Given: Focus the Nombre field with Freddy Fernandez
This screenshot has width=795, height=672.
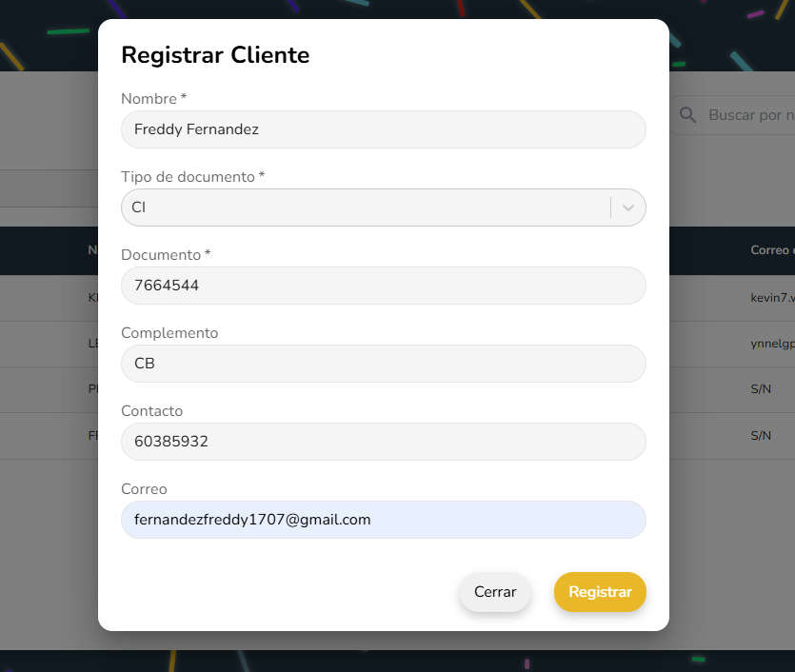Looking at the screenshot, I should [383, 129].
